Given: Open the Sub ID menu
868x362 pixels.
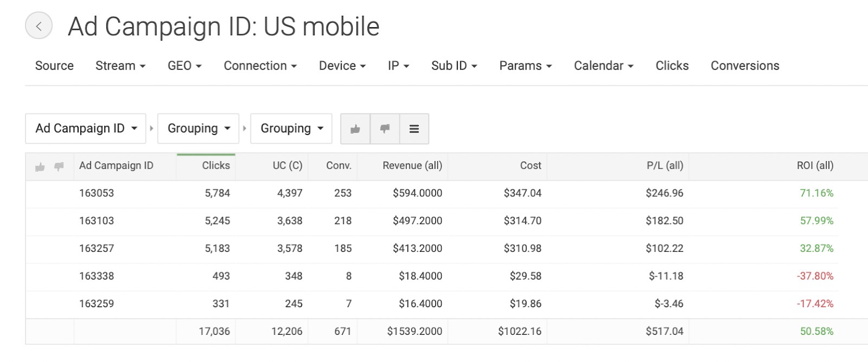Looking at the screenshot, I should click(x=454, y=66).
